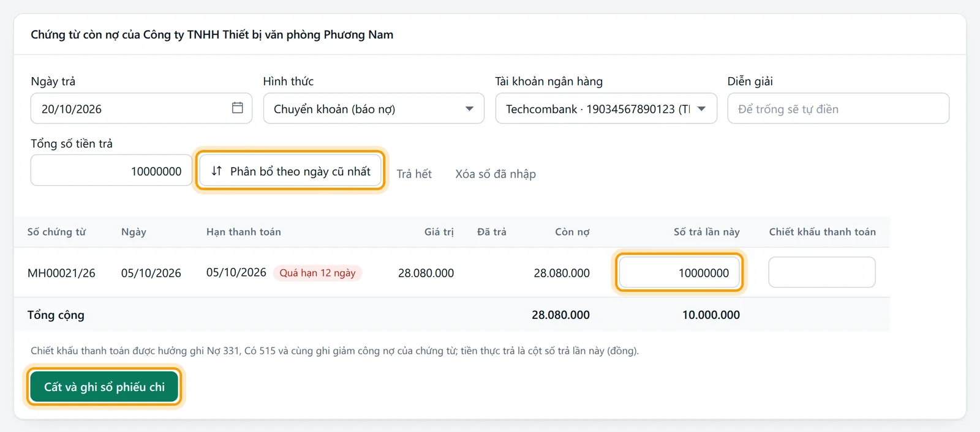Click Chiết khấu thanh toán field for MH00021/26

point(822,272)
